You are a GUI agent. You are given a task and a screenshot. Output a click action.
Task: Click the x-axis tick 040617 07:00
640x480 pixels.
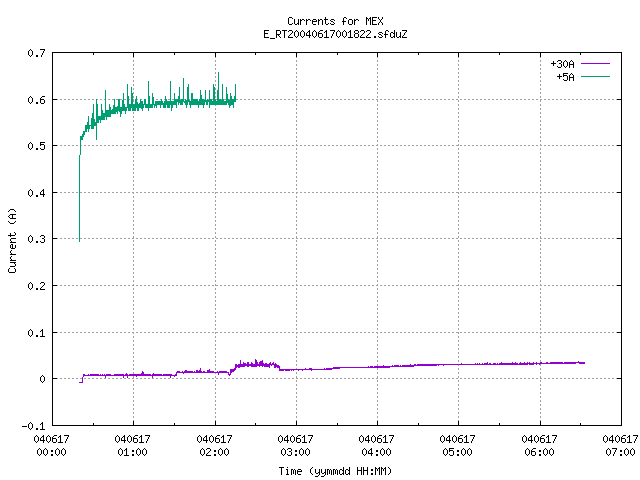pyautogui.click(x=620, y=446)
